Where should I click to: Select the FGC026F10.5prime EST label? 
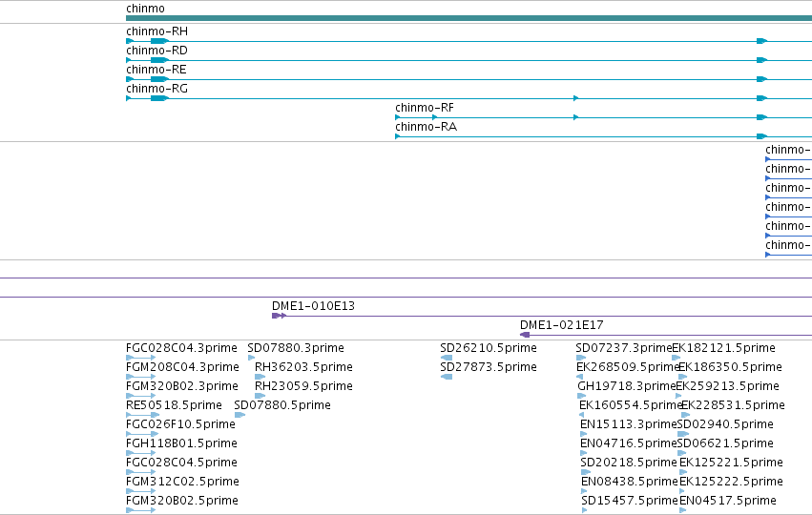tap(180, 424)
